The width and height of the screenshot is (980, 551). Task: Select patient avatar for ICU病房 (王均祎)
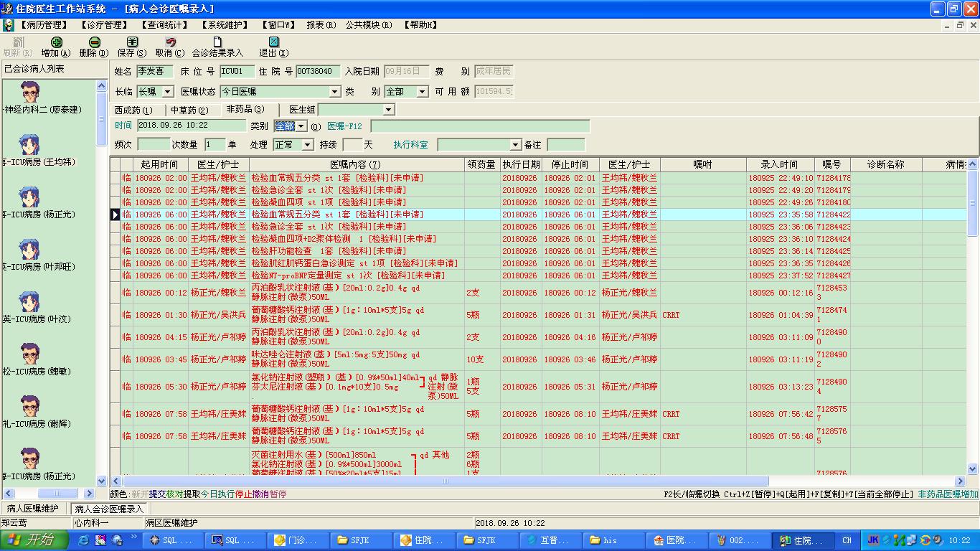[x=30, y=144]
